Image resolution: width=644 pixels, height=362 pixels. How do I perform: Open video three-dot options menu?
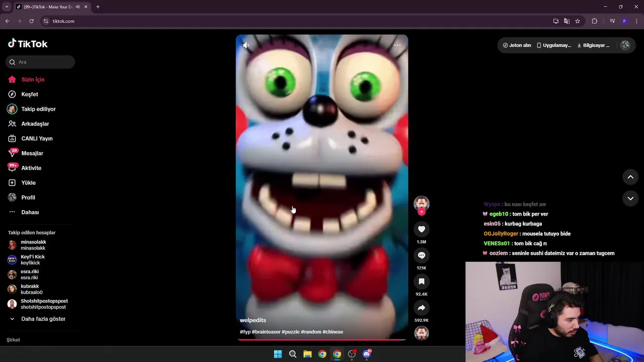pyautogui.click(x=397, y=45)
